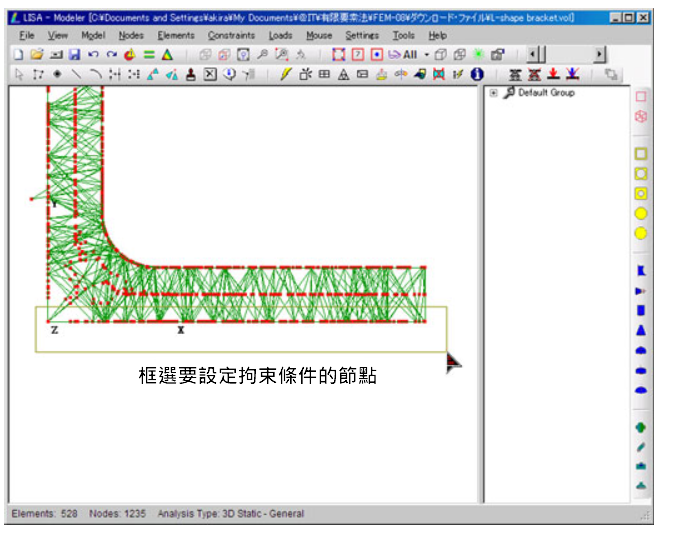The height and width of the screenshot is (533, 676).
Task: Open the Settings menu
Action: pyautogui.click(x=362, y=35)
